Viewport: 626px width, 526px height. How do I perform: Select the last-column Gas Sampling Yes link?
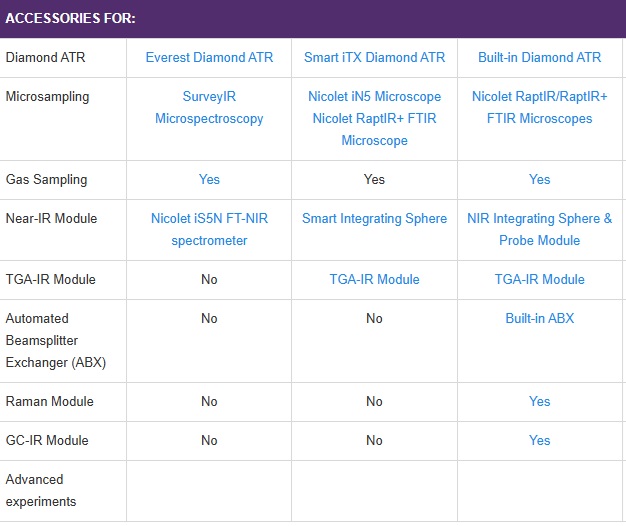[x=539, y=180]
